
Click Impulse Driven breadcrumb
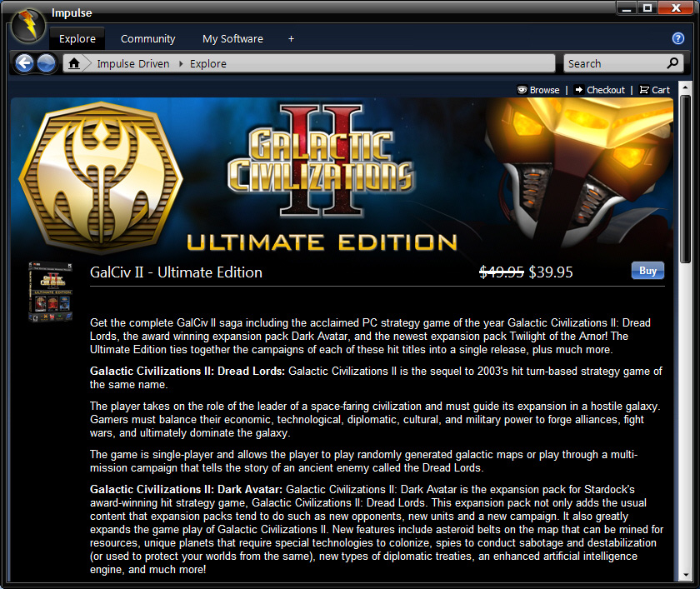[x=133, y=64]
